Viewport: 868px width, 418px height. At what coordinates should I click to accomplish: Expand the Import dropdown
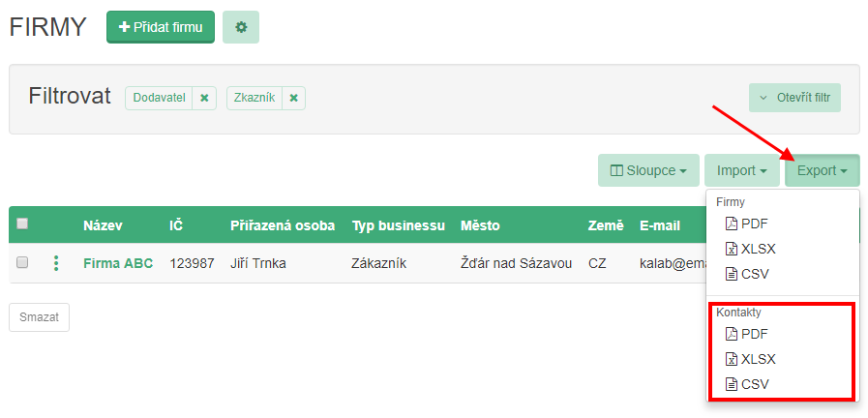741,171
